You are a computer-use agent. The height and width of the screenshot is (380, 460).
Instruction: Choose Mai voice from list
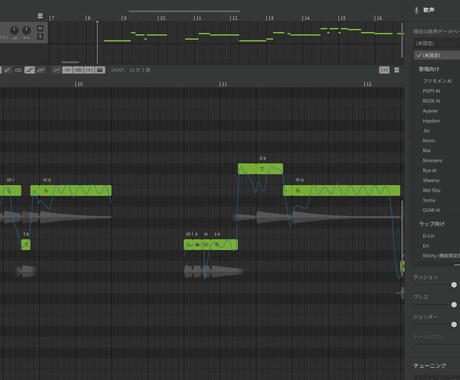tap(427, 151)
